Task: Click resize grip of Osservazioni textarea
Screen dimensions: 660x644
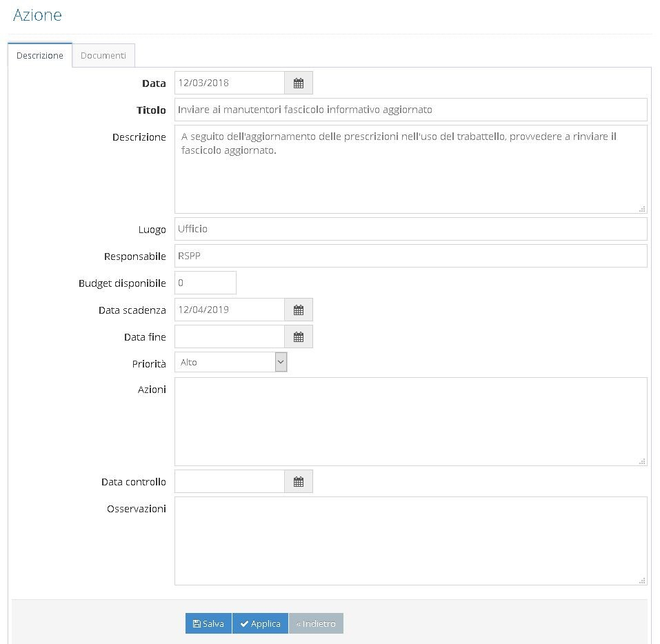Action: pyautogui.click(x=642, y=581)
